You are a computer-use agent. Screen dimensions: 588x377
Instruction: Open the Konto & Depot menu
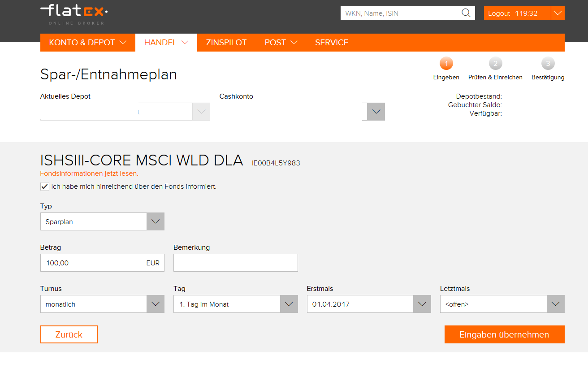coord(87,43)
